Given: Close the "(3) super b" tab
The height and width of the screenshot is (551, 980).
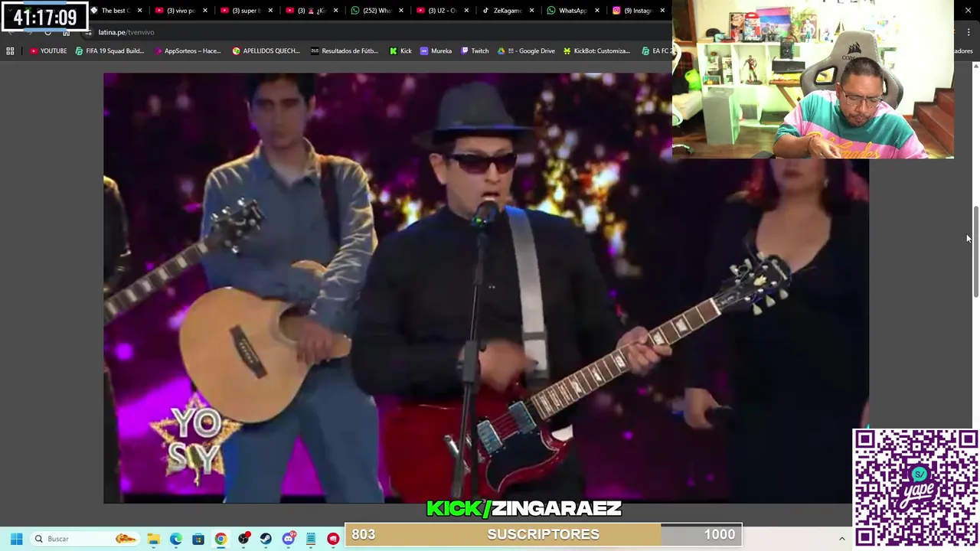Looking at the screenshot, I should (x=270, y=11).
